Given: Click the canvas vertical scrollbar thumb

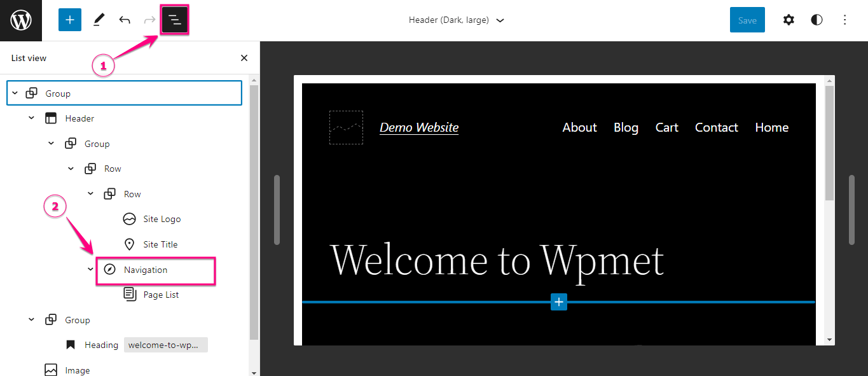Looking at the screenshot, I should [829, 143].
